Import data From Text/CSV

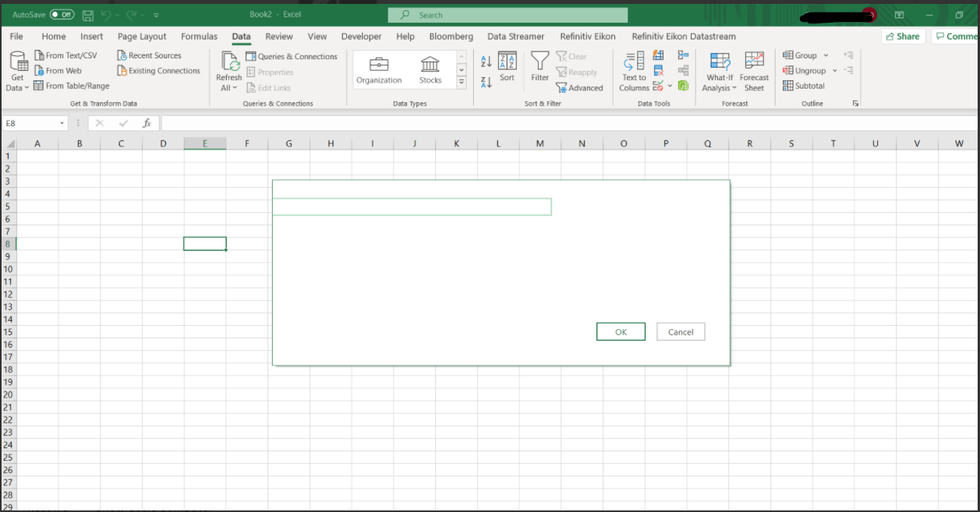click(66, 55)
